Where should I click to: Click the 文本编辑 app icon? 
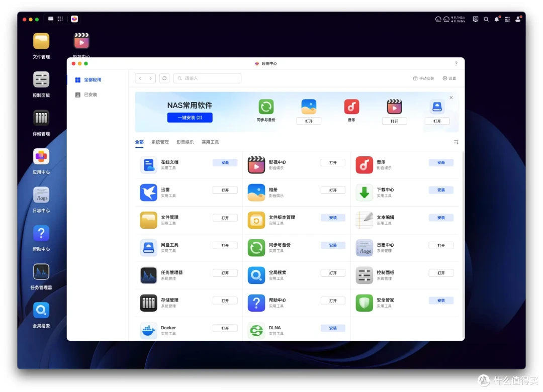pyautogui.click(x=365, y=220)
